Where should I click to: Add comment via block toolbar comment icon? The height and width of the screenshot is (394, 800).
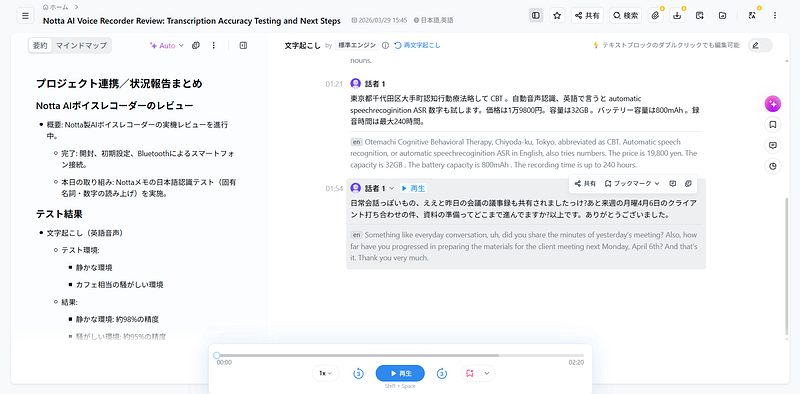672,183
